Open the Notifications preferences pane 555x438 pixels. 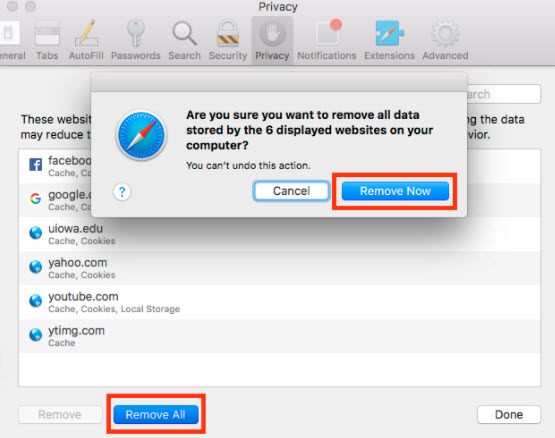pyautogui.click(x=326, y=40)
